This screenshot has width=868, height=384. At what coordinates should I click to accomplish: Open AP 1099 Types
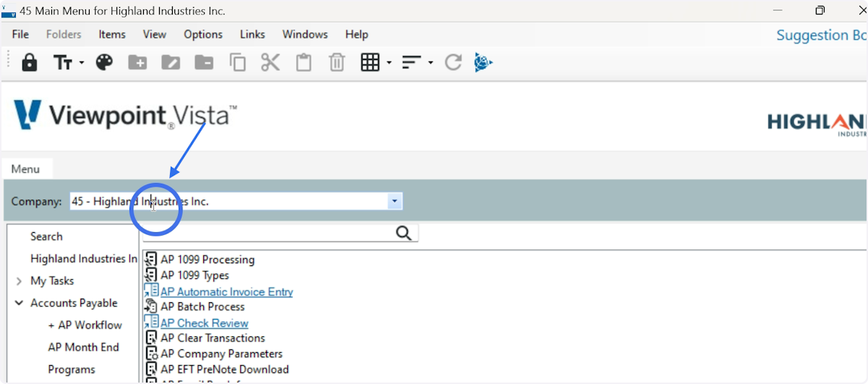point(195,276)
